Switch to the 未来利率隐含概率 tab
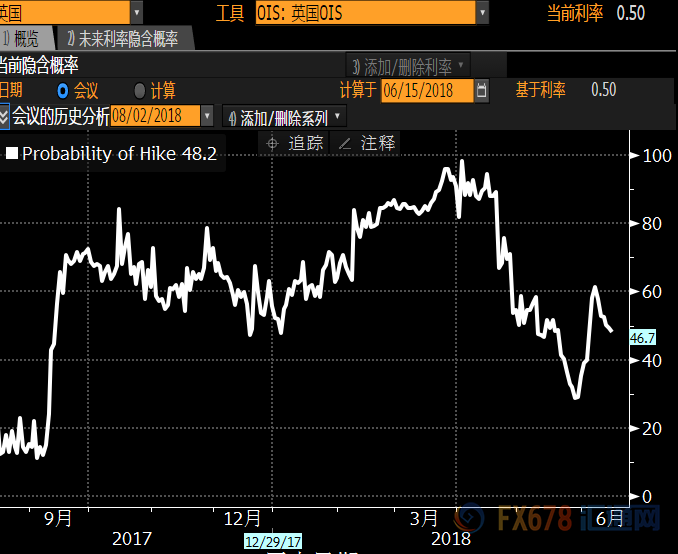 click(x=123, y=39)
